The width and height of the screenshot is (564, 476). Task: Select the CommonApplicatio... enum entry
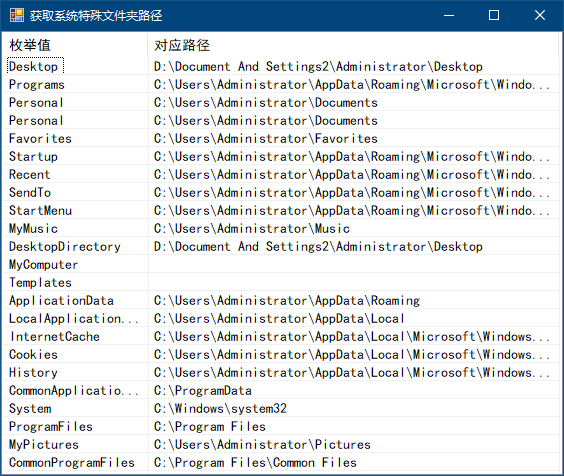(74, 390)
